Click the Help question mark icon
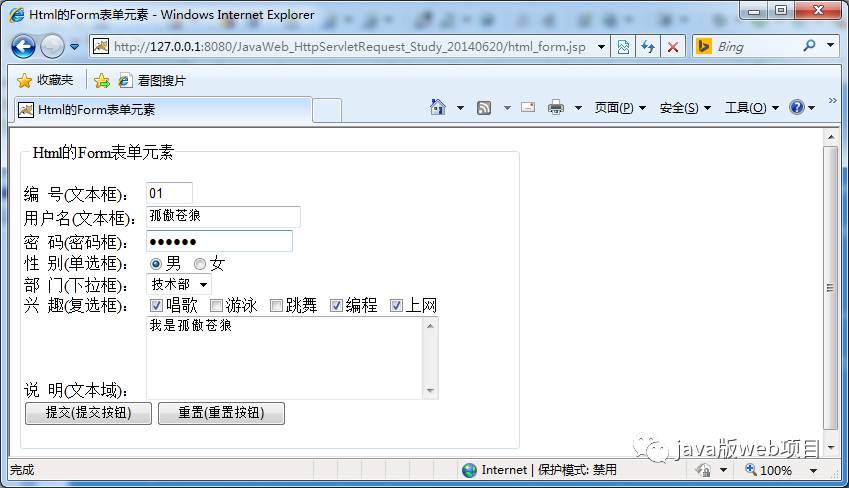 click(796, 107)
